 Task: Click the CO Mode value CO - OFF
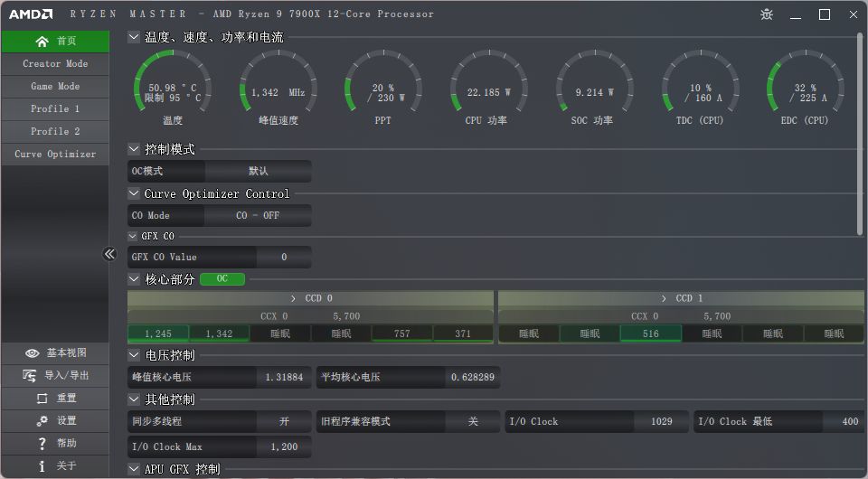pos(258,216)
